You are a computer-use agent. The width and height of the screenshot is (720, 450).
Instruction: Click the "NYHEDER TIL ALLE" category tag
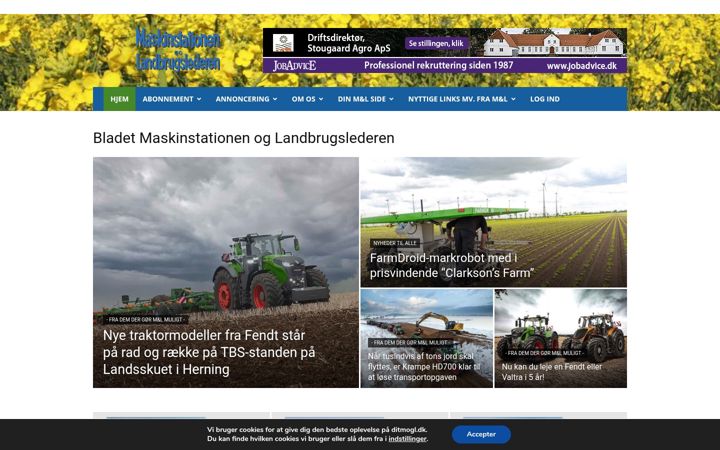tap(394, 243)
